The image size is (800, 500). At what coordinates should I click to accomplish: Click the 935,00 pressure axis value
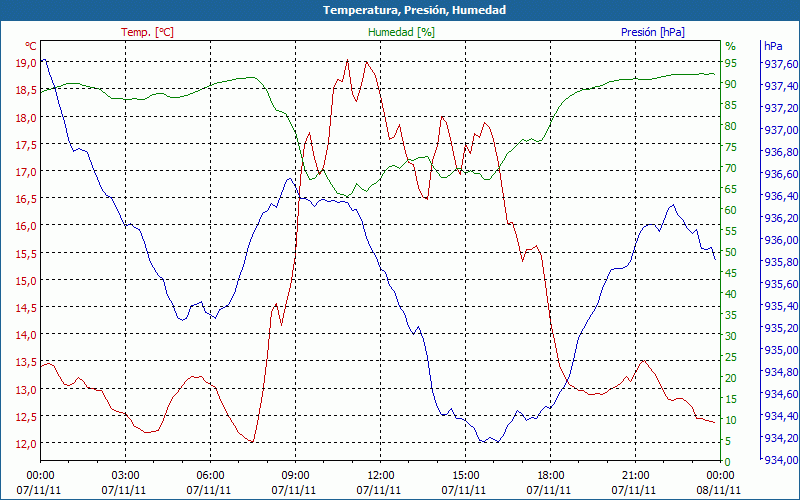779,350
